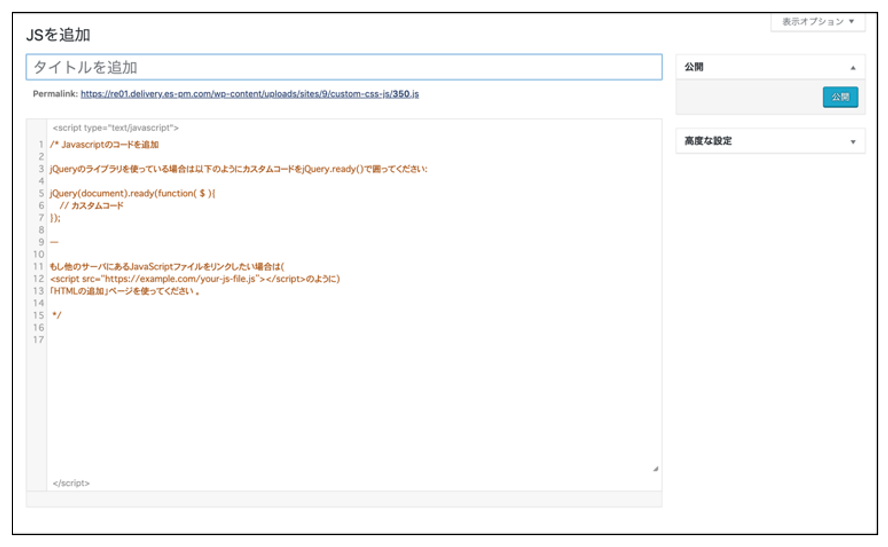
Task: Grab the code editor resize handle
Action: pyautogui.click(x=655, y=469)
